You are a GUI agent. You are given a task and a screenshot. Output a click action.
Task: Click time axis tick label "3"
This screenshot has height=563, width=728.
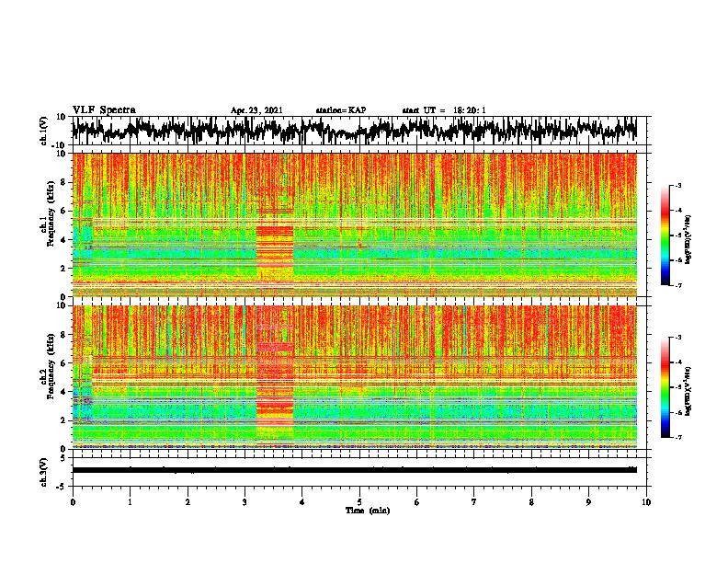[245, 502]
